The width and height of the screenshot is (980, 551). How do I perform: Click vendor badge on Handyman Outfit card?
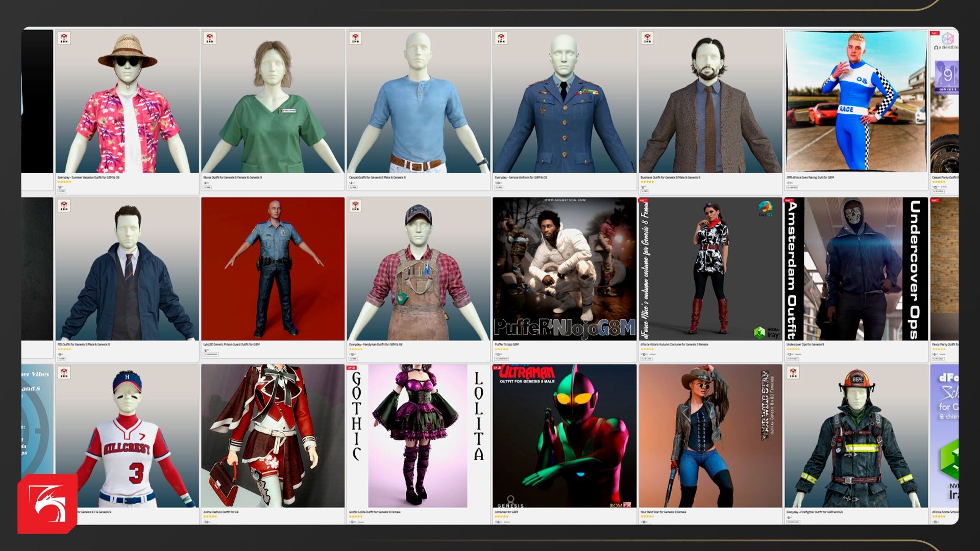click(x=355, y=205)
